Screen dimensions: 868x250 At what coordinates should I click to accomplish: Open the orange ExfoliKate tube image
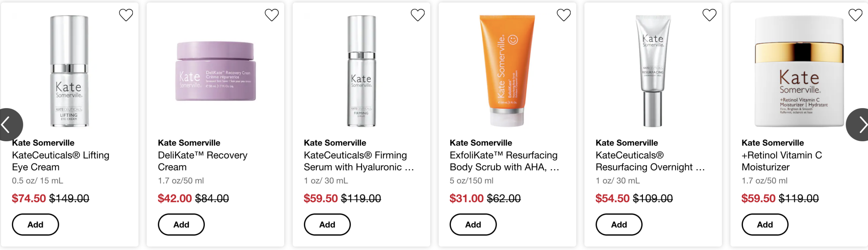[x=507, y=70]
